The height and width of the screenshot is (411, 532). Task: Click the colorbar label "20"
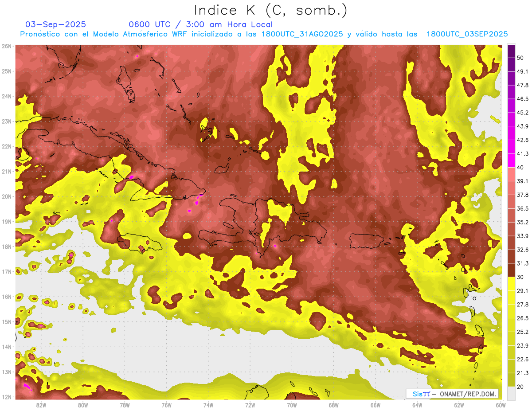[x=520, y=386]
